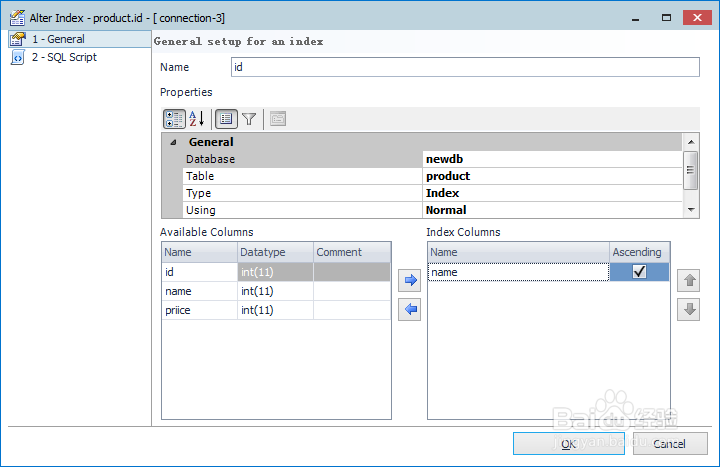Screen dimensions: 720x467
Task: Select the priice column in Available Columns
Action: pyautogui.click(x=199, y=310)
